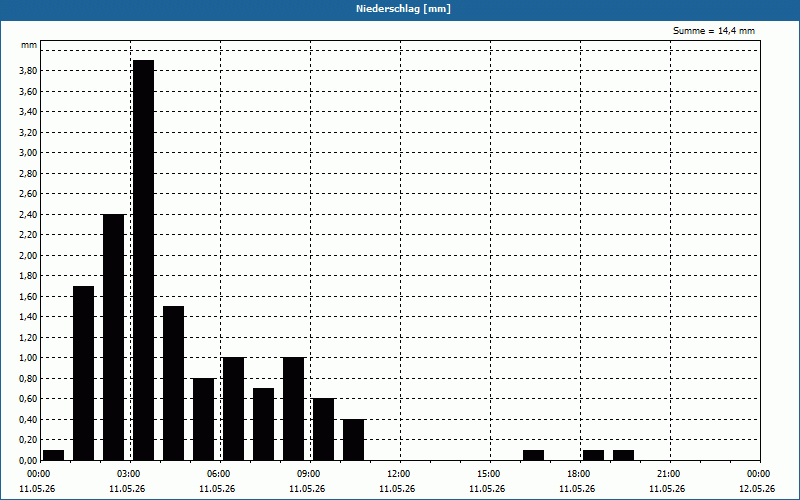Click the "3,00" y-axis label
The height and width of the screenshot is (500, 800).
[x=28, y=153]
